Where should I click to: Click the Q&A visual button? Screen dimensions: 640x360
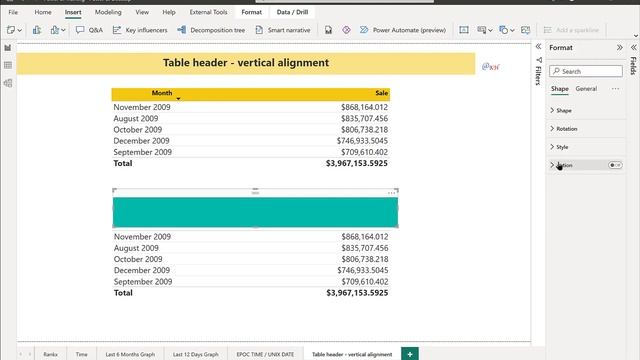[89, 30]
